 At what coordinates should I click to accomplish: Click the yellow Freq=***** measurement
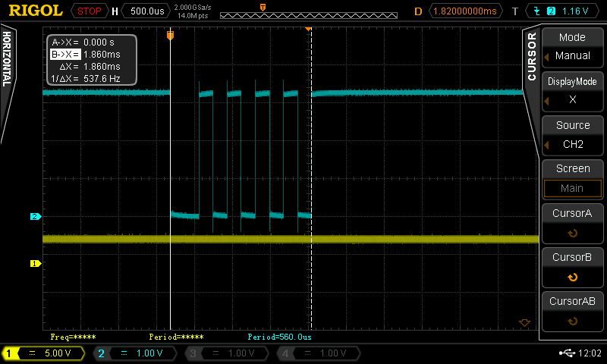pos(73,337)
